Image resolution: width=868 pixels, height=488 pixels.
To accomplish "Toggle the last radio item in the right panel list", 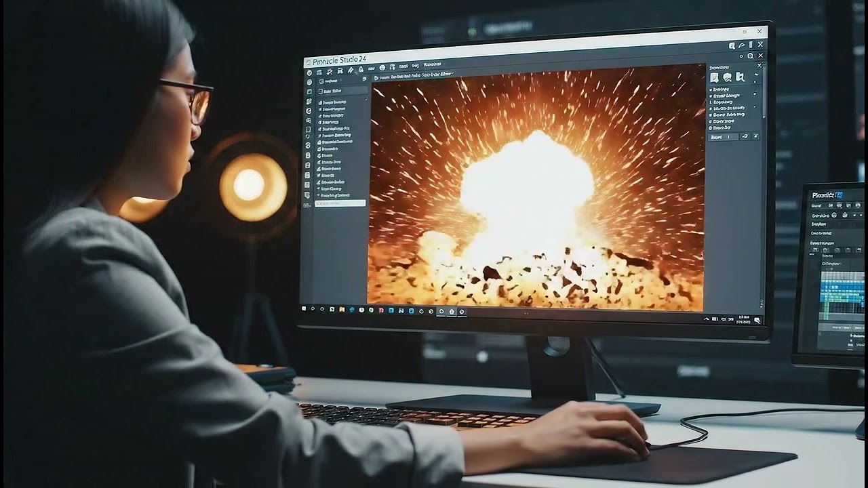I will pyautogui.click(x=710, y=128).
